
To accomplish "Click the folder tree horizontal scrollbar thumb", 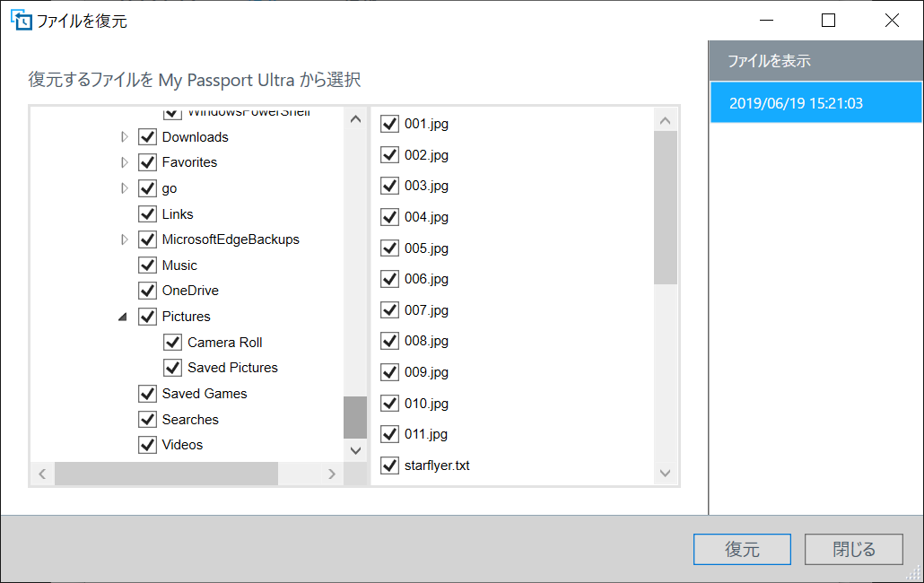I will 166,474.
